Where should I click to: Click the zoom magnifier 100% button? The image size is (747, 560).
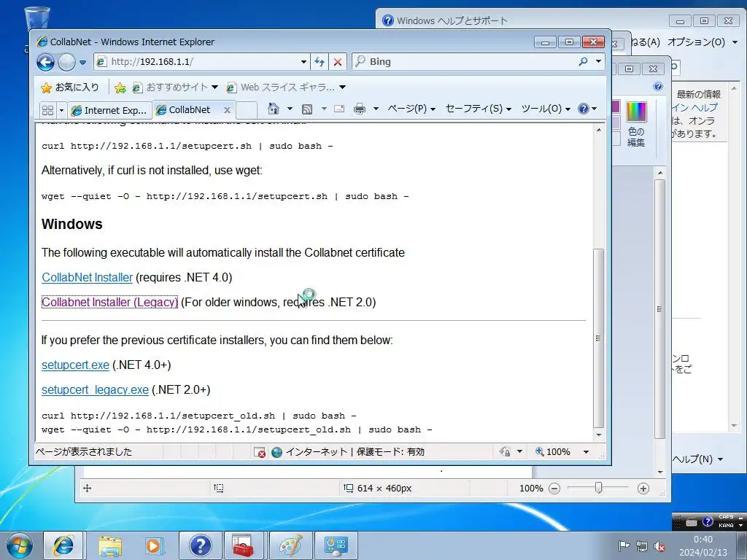[x=553, y=452]
